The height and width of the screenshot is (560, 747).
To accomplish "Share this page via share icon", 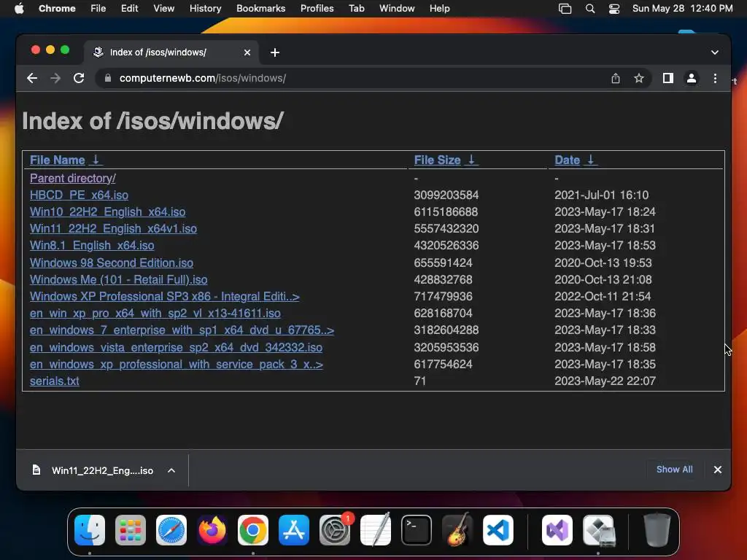I will click(616, 78).
